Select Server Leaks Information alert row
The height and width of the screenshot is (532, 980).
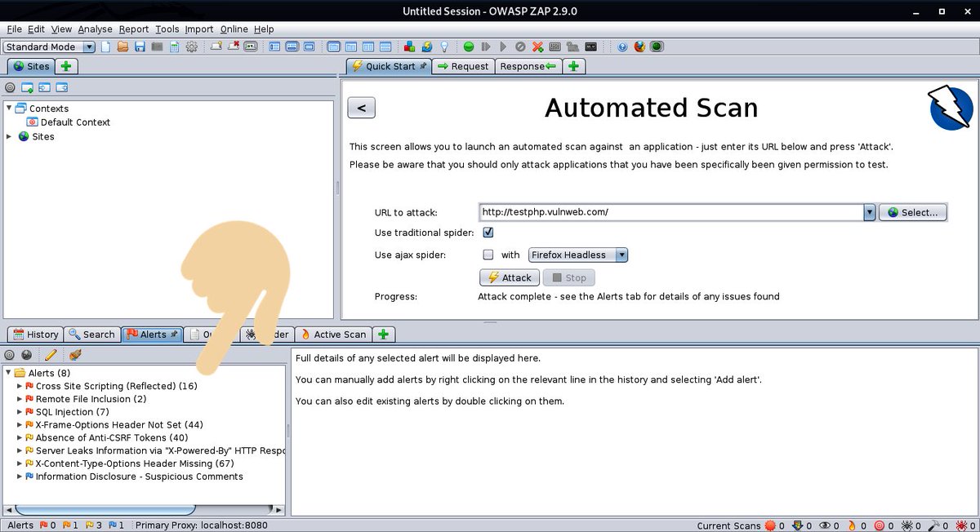coord(155,450)
